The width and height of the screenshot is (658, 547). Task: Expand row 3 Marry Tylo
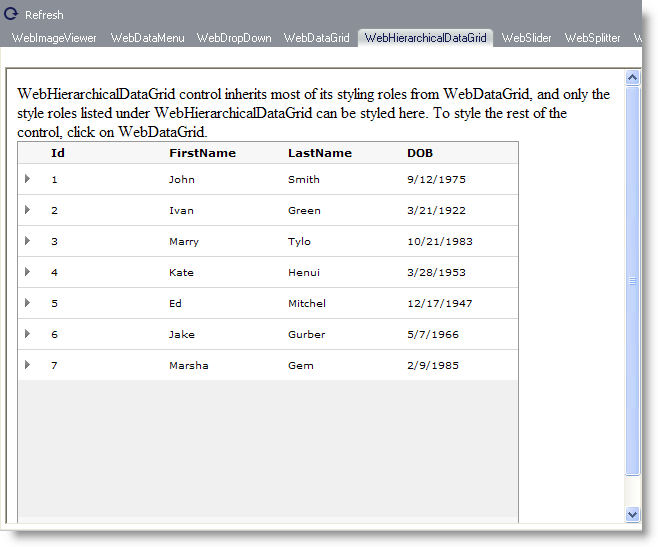(27, 241)
